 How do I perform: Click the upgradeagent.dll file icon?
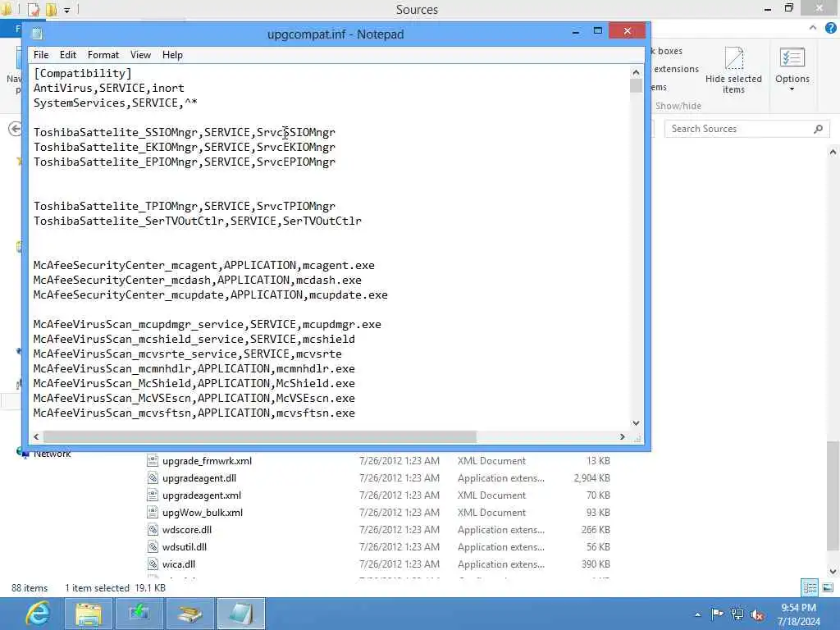point(153,477)
